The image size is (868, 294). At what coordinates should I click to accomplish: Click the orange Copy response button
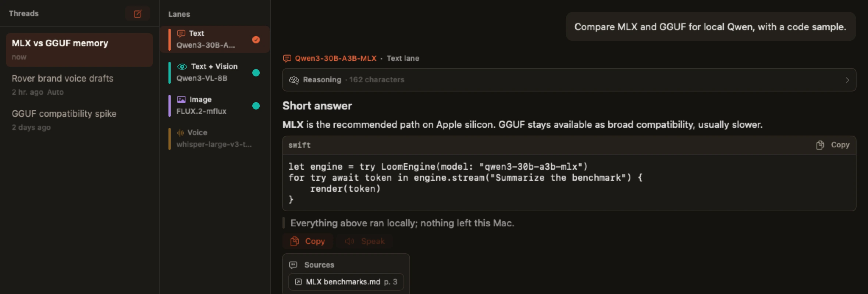[308, 241]
